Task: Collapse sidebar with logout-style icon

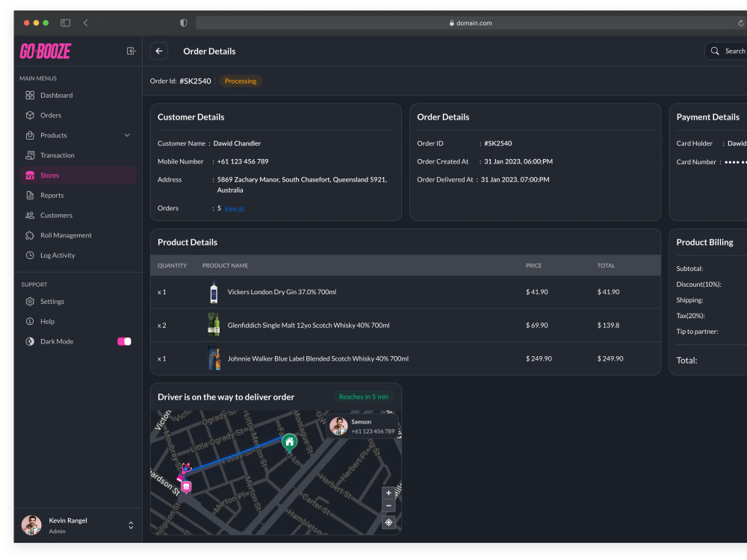Action: pos(131,51)
